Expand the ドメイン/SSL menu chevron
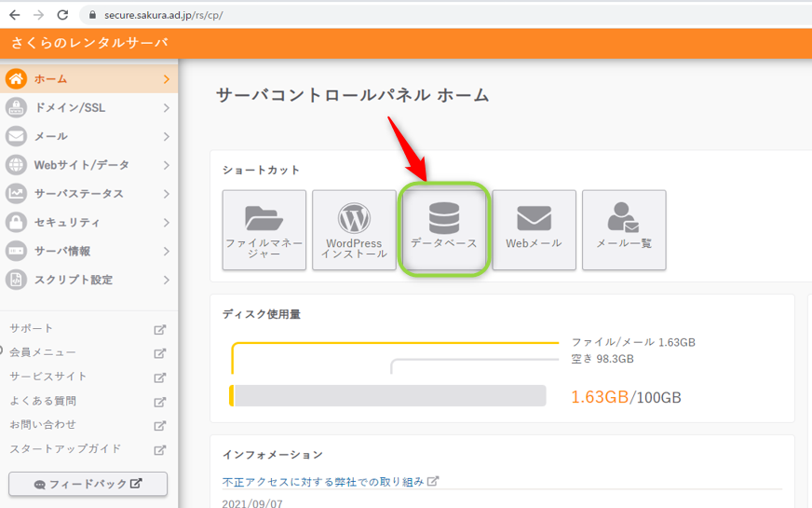 [x=167, y=108]
